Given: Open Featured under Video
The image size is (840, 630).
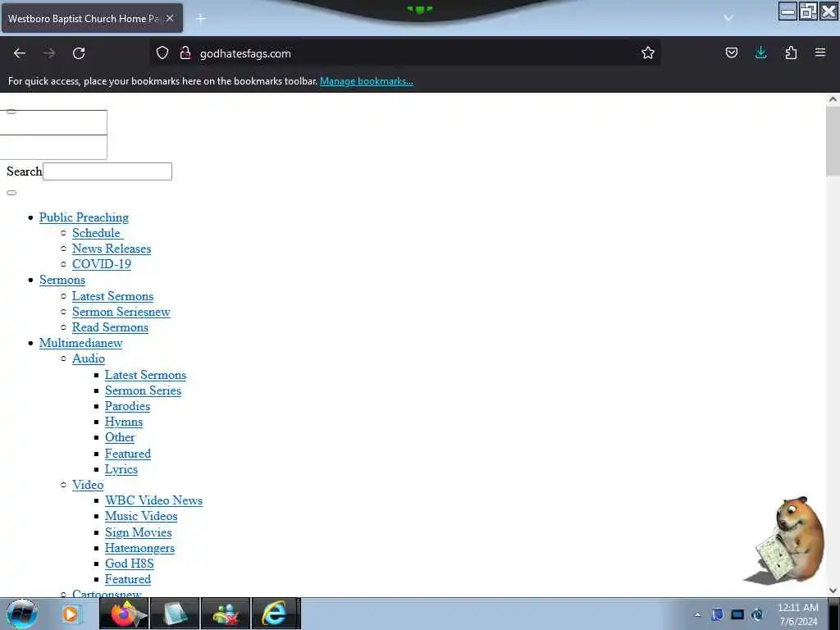Looking at the screenshot, I should [x=128, y=579].
